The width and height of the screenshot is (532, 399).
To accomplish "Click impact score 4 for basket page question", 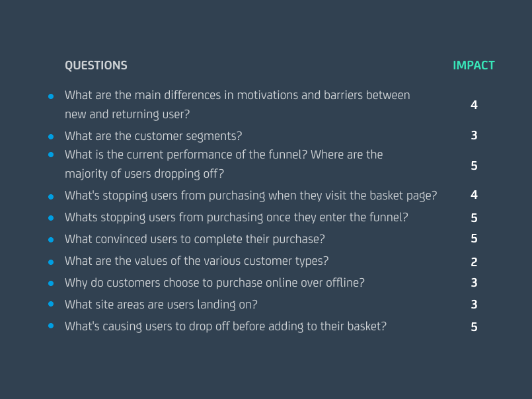I will click(474, 196).
